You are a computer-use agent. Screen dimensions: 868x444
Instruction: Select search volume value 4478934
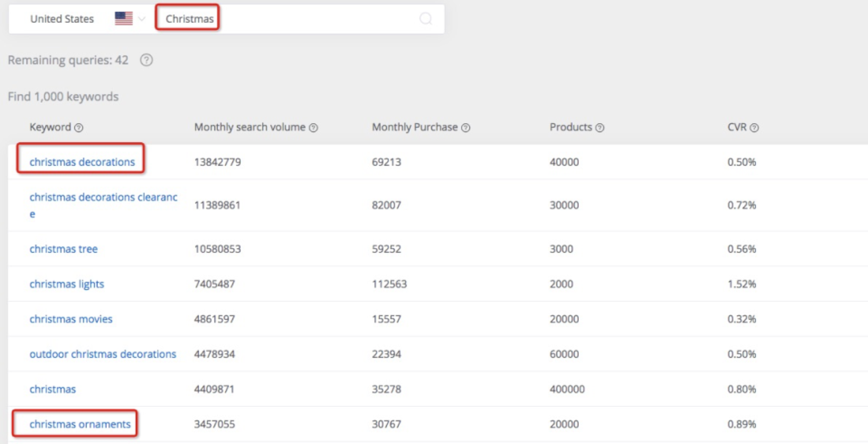point(214,354)
